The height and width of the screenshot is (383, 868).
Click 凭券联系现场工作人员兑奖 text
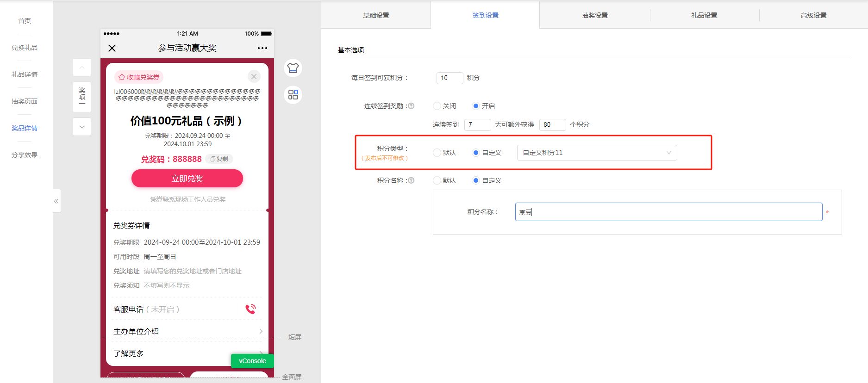(x=187, y=199)
